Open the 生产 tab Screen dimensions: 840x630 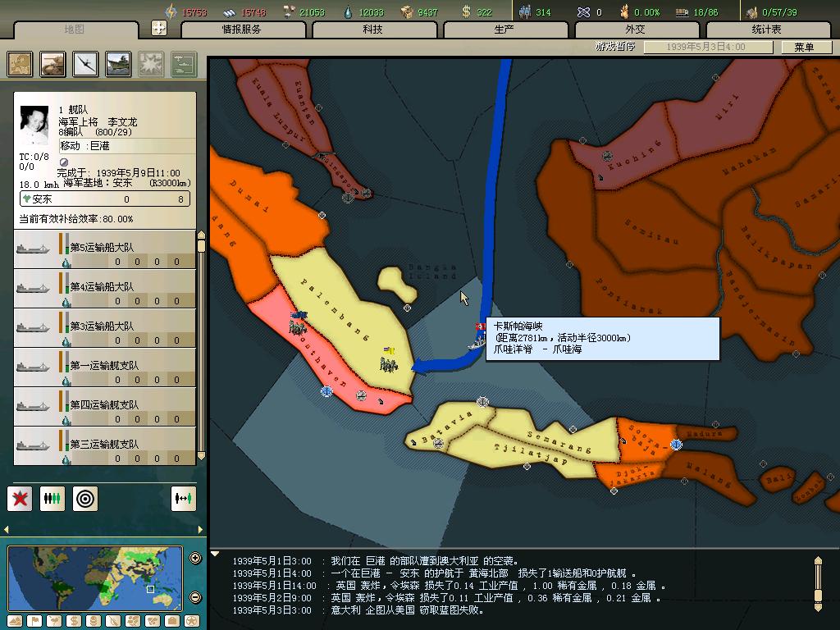[504, 30]
